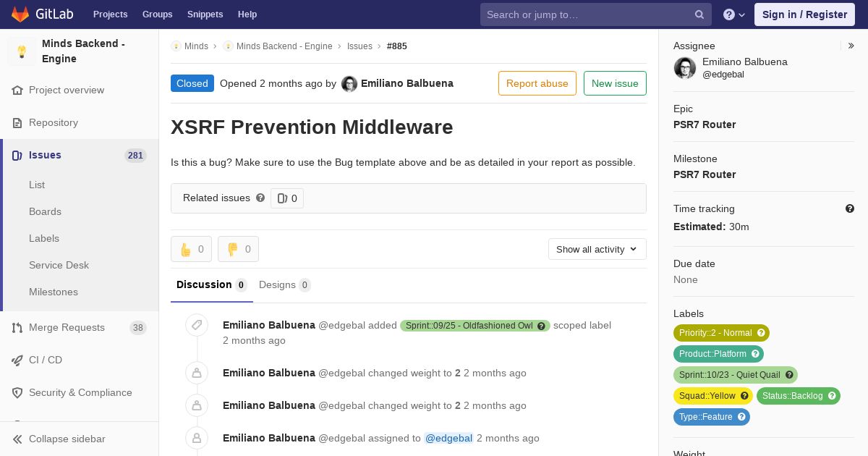Screen dimensions: 868x456
Task: Click the Report abuse button
Action: [x=537, y=83]
